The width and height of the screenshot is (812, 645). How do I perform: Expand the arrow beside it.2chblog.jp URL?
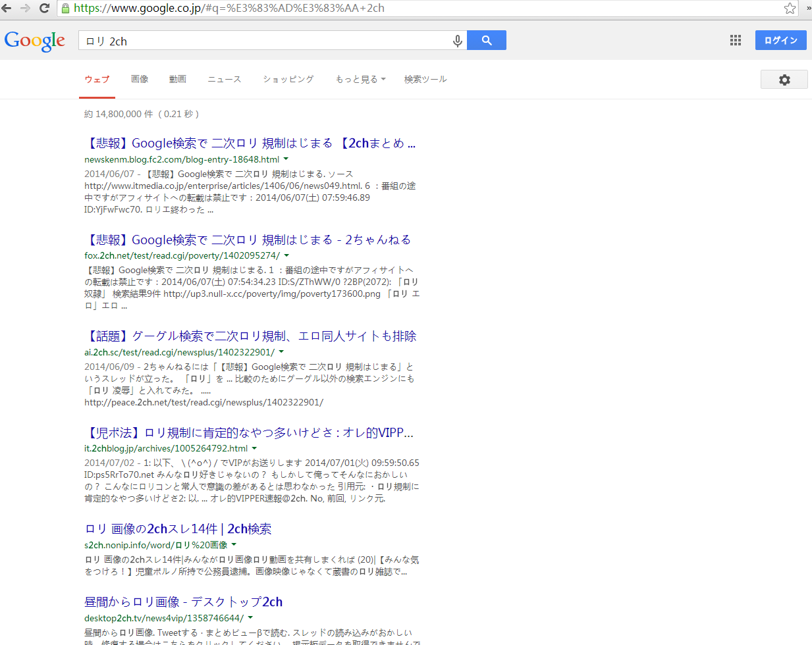click(x=254, y=448)
